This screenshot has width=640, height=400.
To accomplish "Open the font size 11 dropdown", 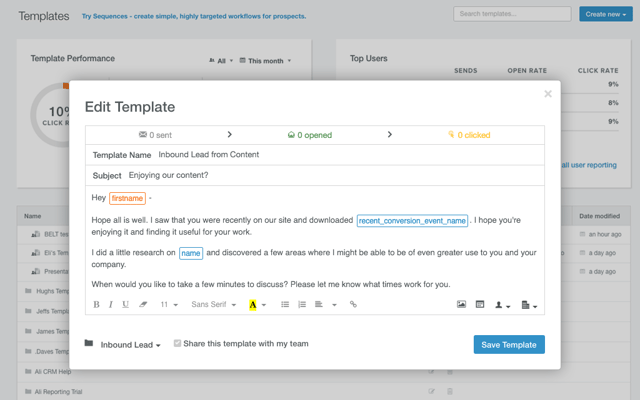I will [x=169, y=304].
